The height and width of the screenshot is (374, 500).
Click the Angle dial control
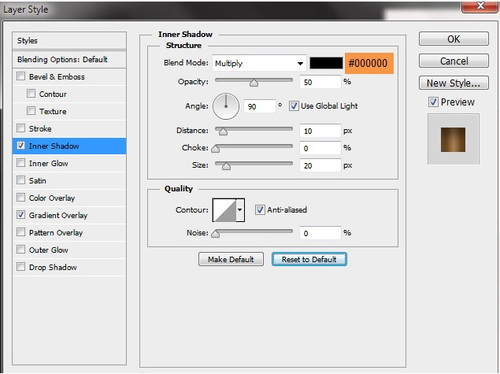tap(226, 106)
